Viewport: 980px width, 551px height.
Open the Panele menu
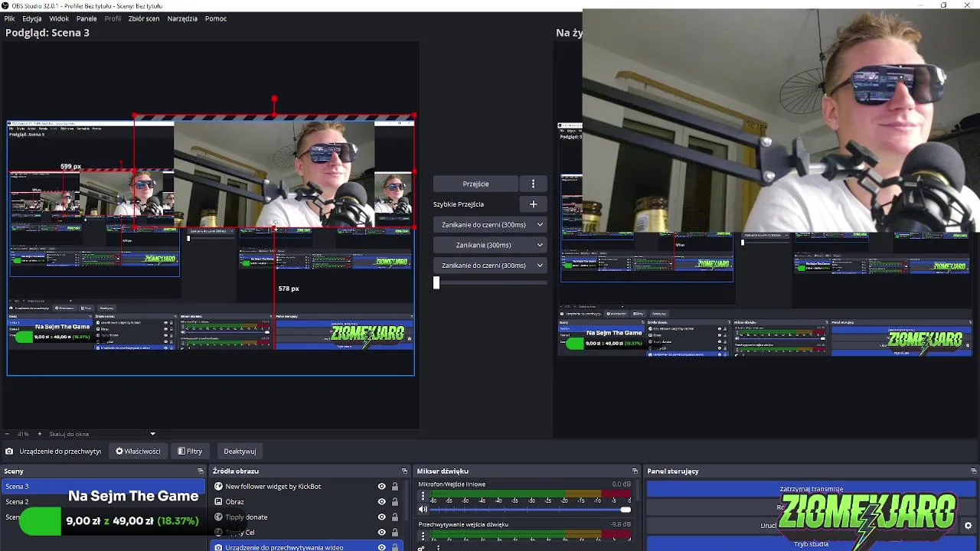coord(87,18)
